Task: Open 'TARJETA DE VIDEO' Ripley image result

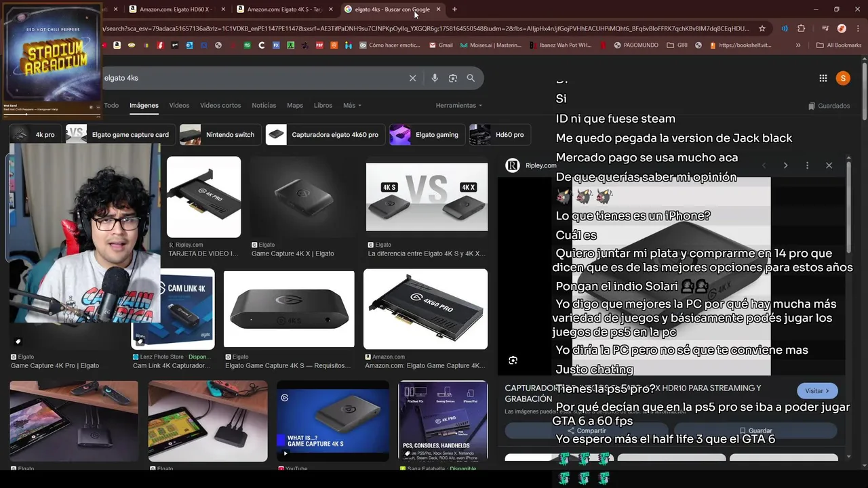Action: pos(203,197)
